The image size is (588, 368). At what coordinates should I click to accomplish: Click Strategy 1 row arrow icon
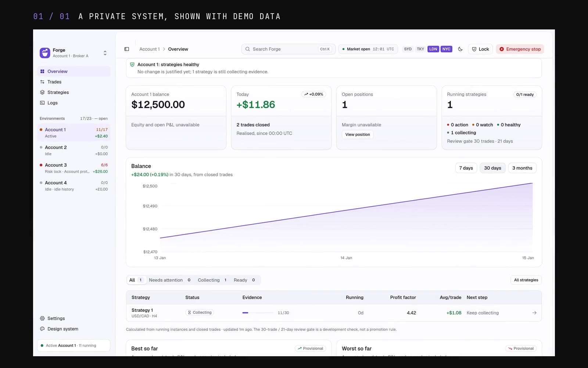click(x=534, y=313)
